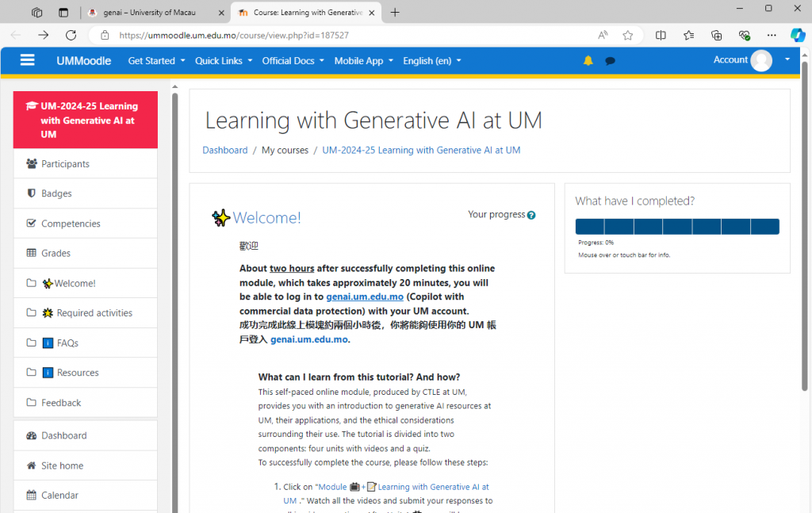This screenshot has height=513, width=812.
Task: Select the Feedback section in the sidebar
Action: [x=60, y=402]
